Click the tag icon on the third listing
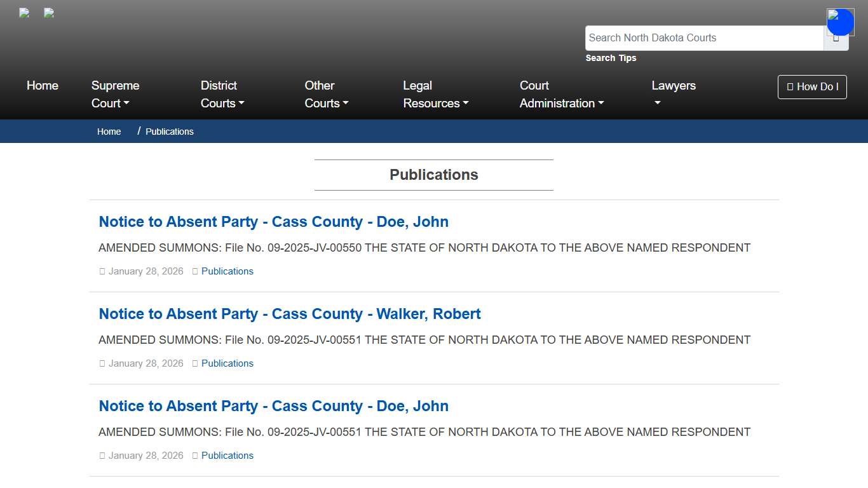 tap(196, 456)
